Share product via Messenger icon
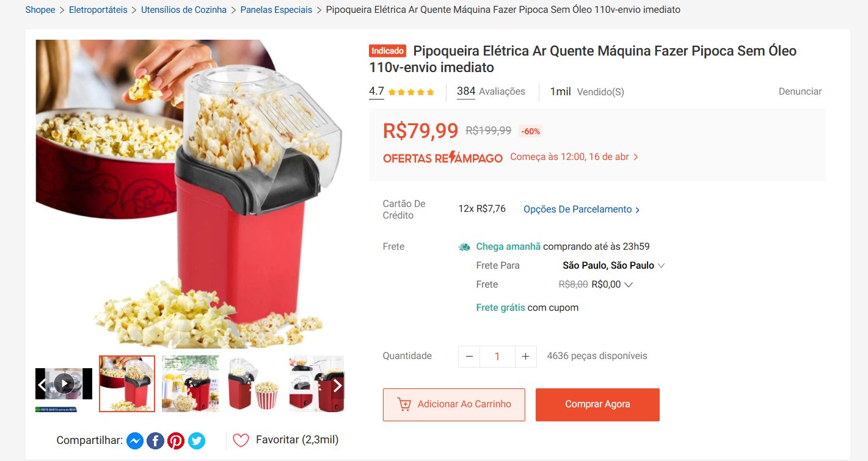 click(135, 440)
